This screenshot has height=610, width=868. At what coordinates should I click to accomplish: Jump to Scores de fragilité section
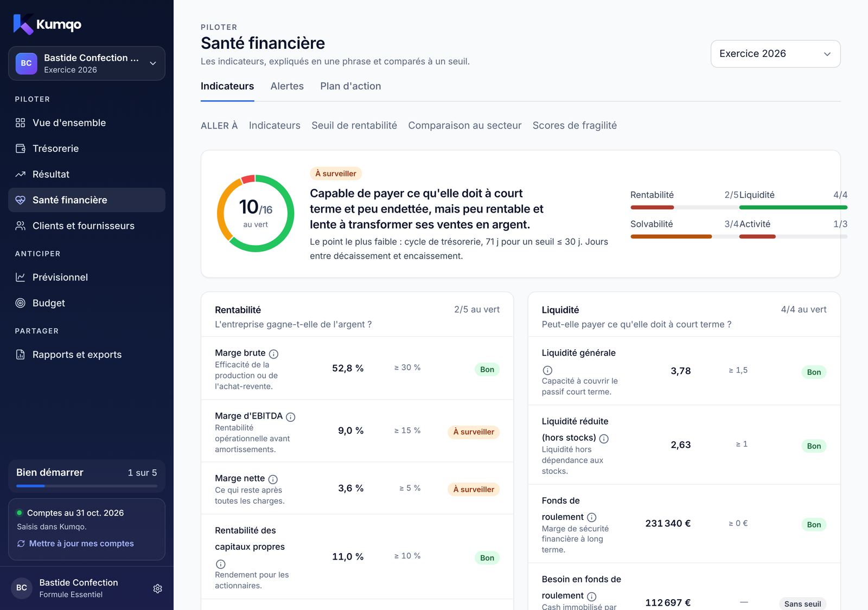pyautogui.click(x=575, y=125)
